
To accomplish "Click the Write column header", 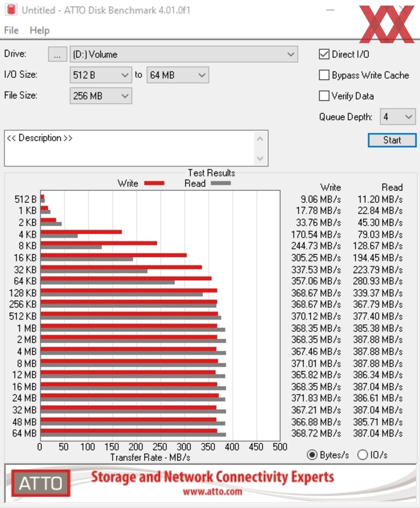I will (x=330, y=187).
